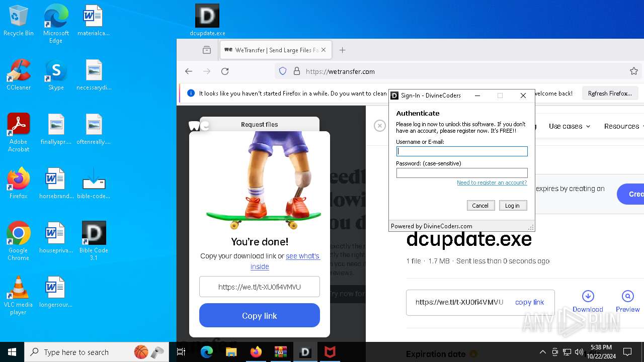Viewport: 644px width, 362px height.
Task: Open the Microsoft Edge desktop shortcut
Action: 56,24
